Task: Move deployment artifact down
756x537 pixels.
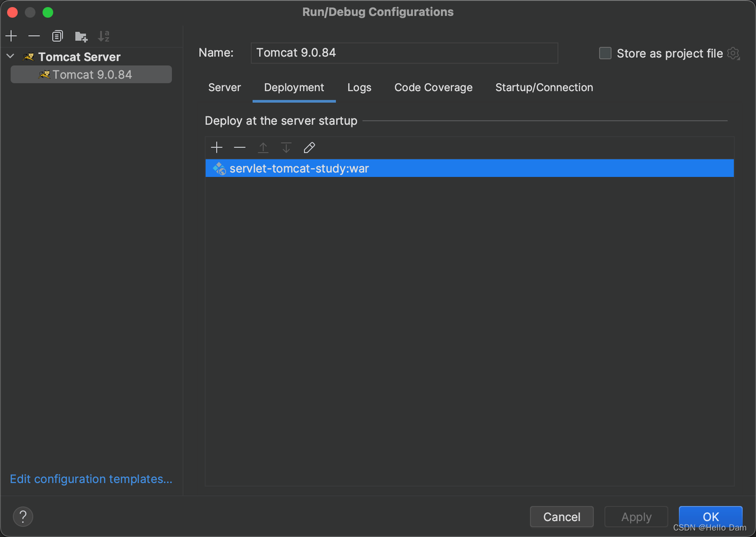Action: pyautogui.click(x=286, y=148)
